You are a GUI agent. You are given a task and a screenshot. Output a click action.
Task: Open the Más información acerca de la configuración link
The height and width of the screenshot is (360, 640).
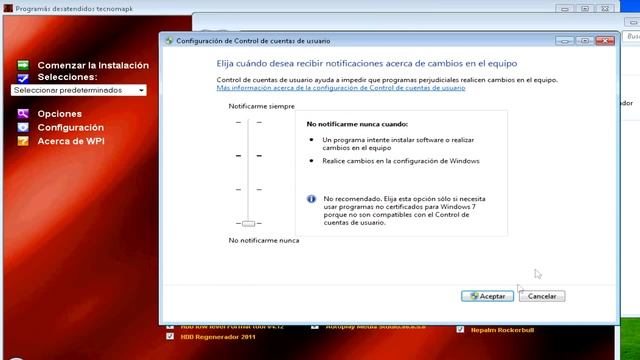tap(341, 88)
